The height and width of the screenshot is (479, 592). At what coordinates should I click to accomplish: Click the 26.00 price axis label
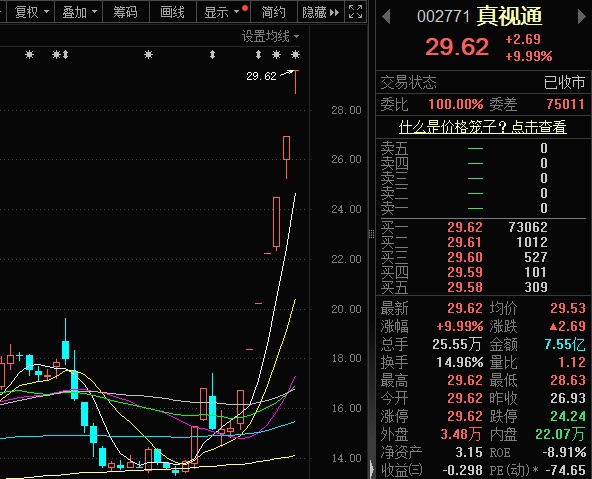[346, 160]
